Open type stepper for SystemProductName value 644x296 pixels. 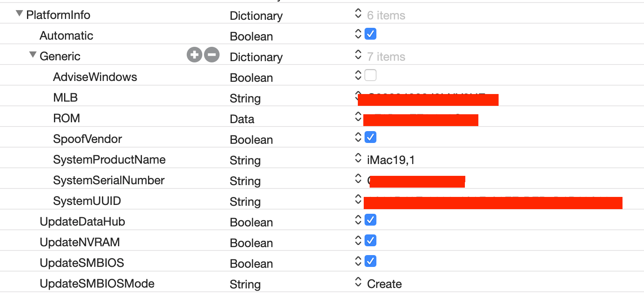[x=358, y=159]
